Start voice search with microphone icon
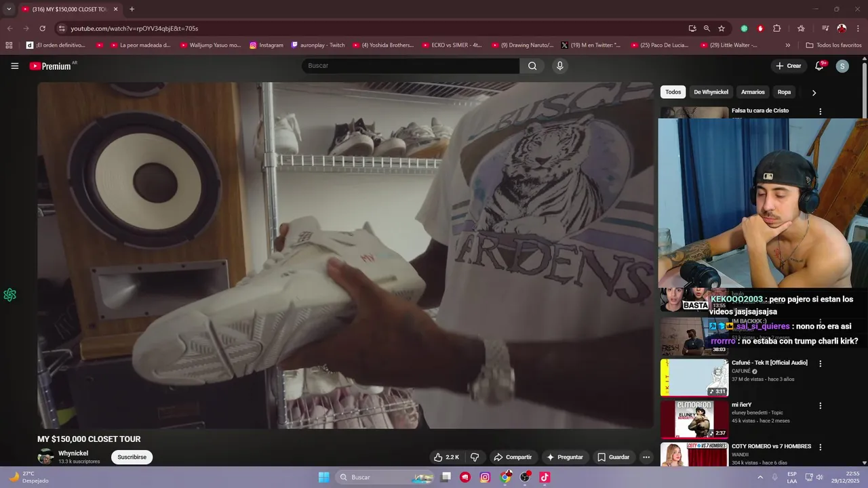This screenshot has width=868, height=488. (559, 66)
